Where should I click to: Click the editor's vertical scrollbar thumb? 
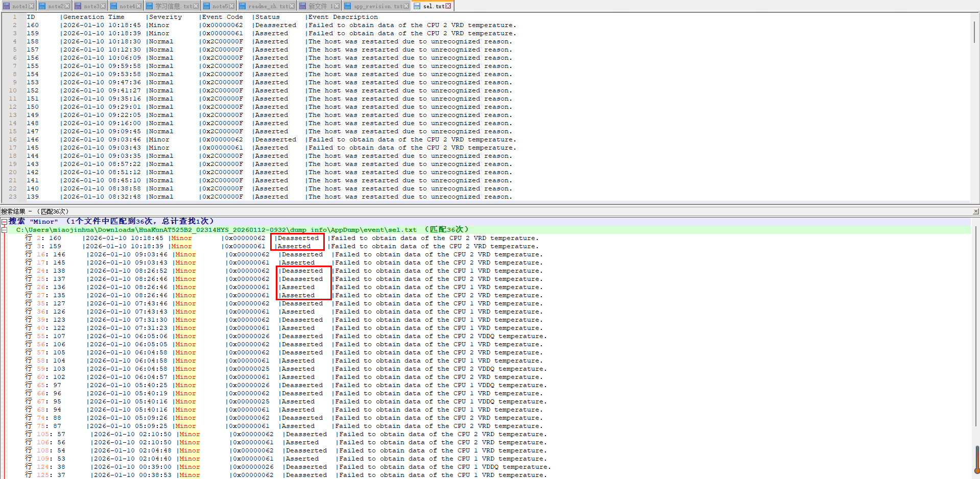[974, 31]
